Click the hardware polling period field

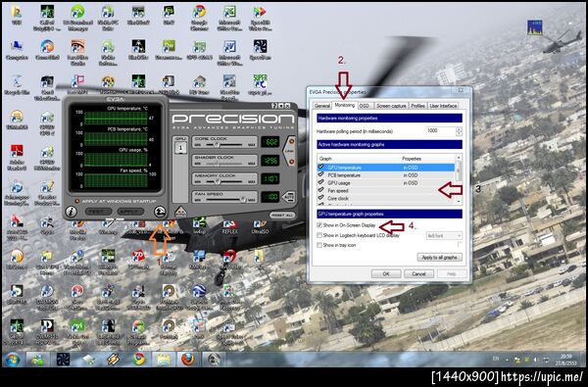[440, 131]
